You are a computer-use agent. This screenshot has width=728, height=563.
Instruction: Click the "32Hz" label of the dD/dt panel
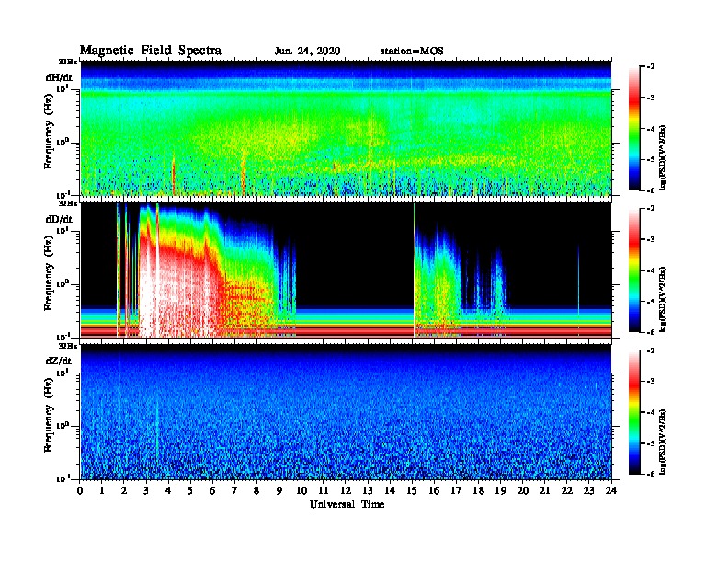click(x=68, y=203)
